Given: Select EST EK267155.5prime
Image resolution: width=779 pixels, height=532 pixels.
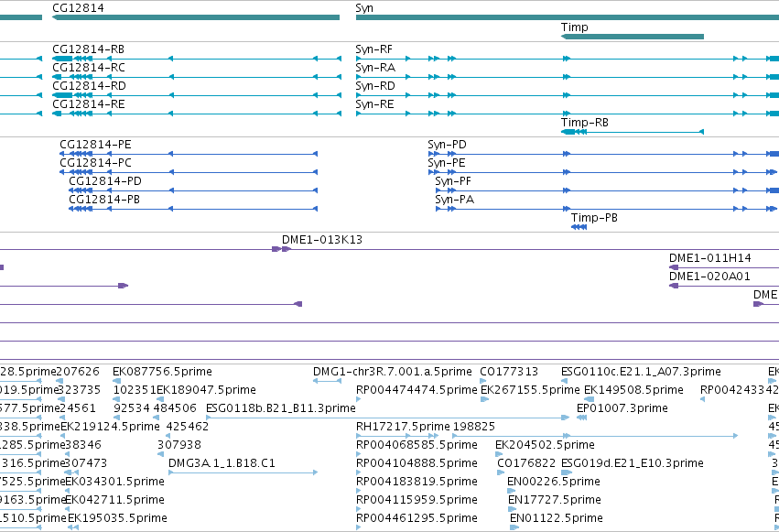Looking at the screenshot, I should pyautogui.click(x=530, y=390).
